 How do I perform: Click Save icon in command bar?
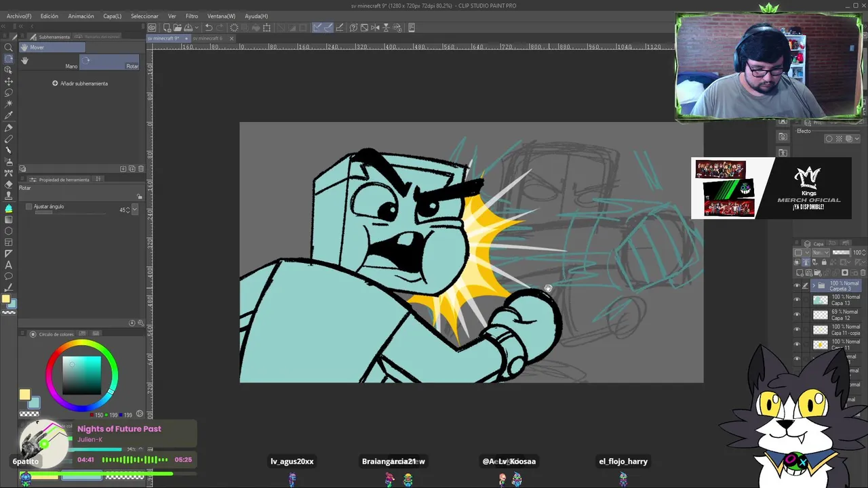coord(188,28)
